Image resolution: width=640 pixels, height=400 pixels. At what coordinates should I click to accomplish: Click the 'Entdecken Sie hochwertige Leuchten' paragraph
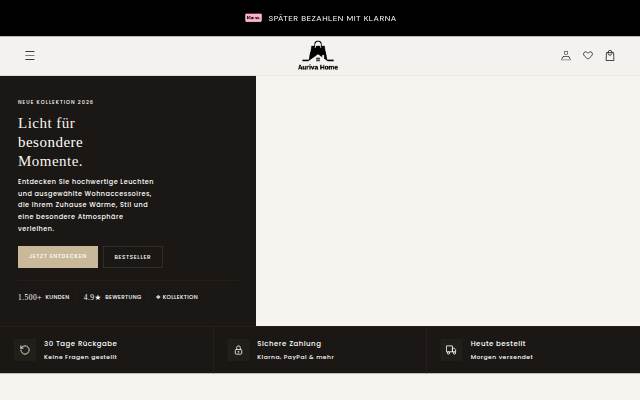click(86, 205)
